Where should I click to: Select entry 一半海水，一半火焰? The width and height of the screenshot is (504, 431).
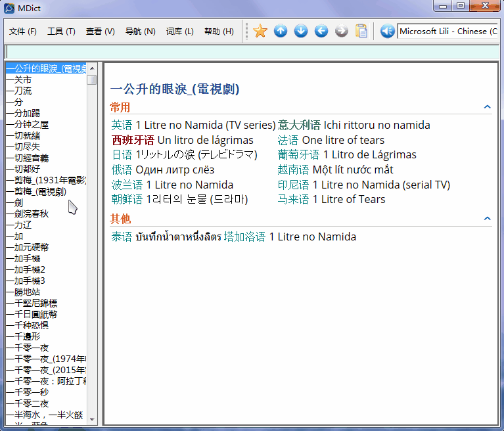pos(45,415)
